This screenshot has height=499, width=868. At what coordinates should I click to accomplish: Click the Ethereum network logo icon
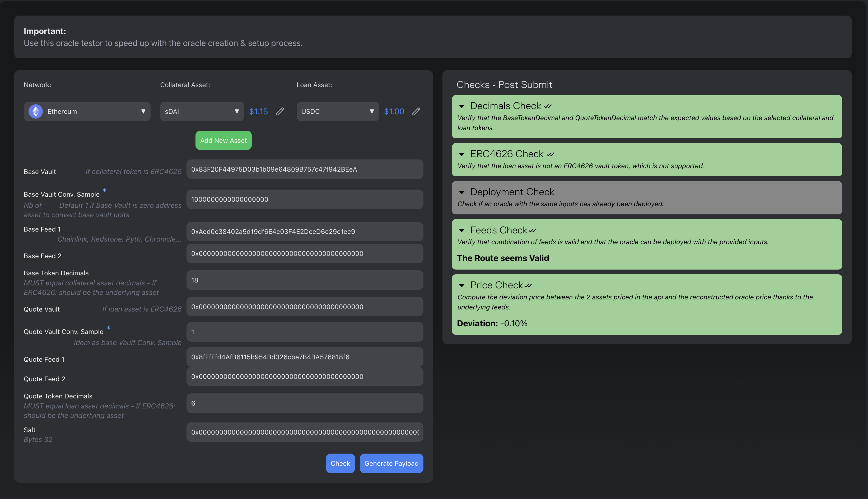coord(36,111)
